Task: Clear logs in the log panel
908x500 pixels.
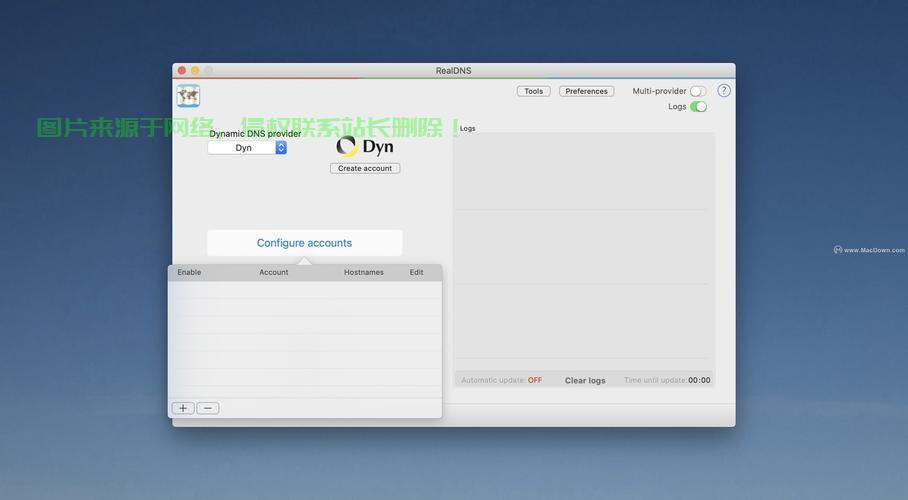Action: click(x=585, y=380)
